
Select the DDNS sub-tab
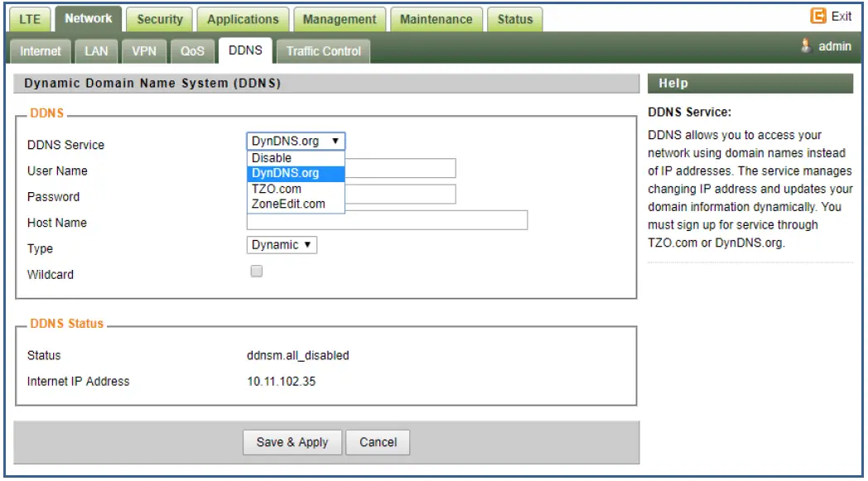pos(245,51)
